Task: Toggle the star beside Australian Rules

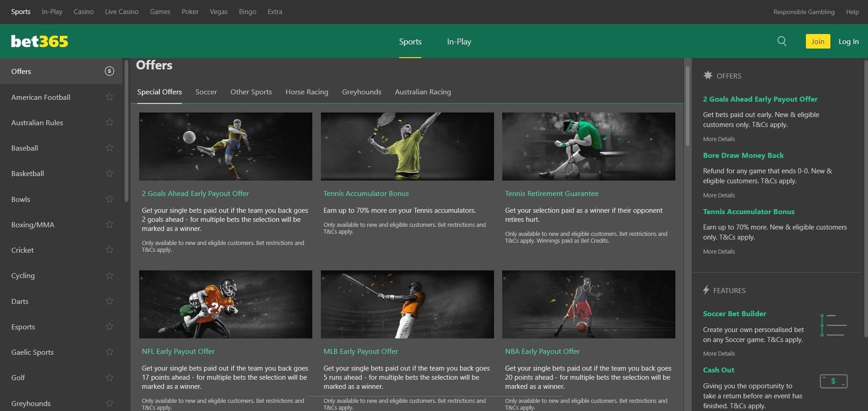Action: tap(109, 122)
